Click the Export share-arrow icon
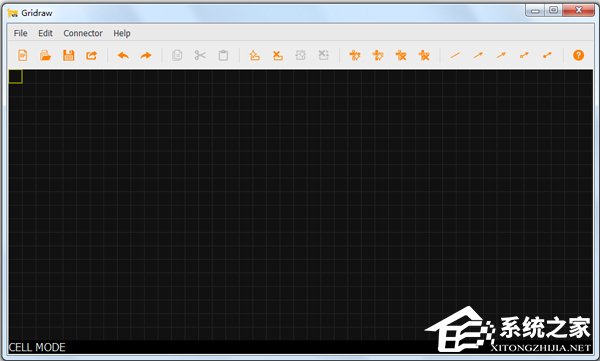Screen dimensions: 600x361 point(91,56)
